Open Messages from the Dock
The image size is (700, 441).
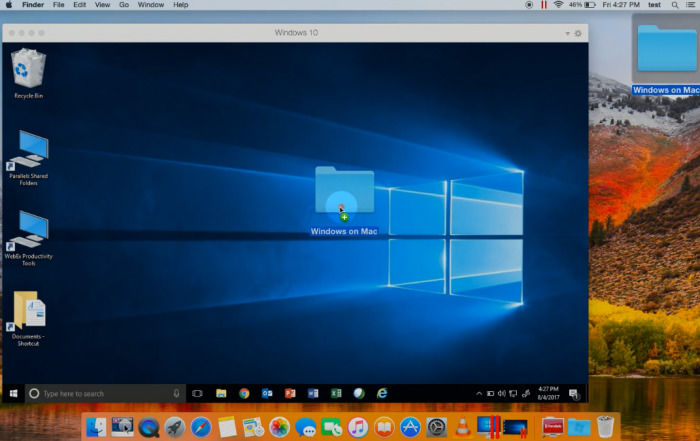(306, 428)
